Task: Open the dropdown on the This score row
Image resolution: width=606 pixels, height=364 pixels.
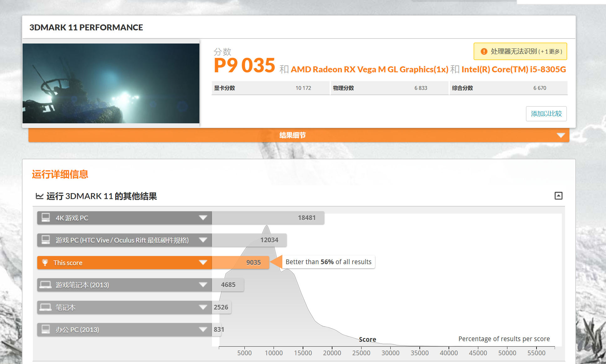Action: pos(203,263)
